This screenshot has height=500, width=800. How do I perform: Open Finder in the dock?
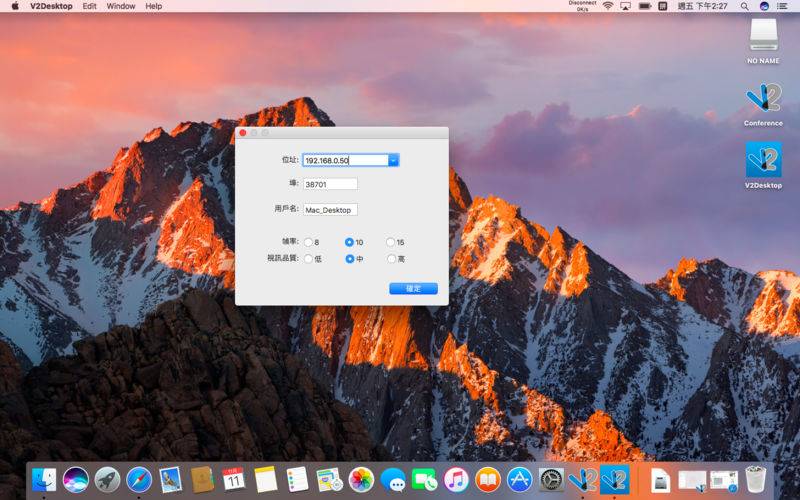44,480
